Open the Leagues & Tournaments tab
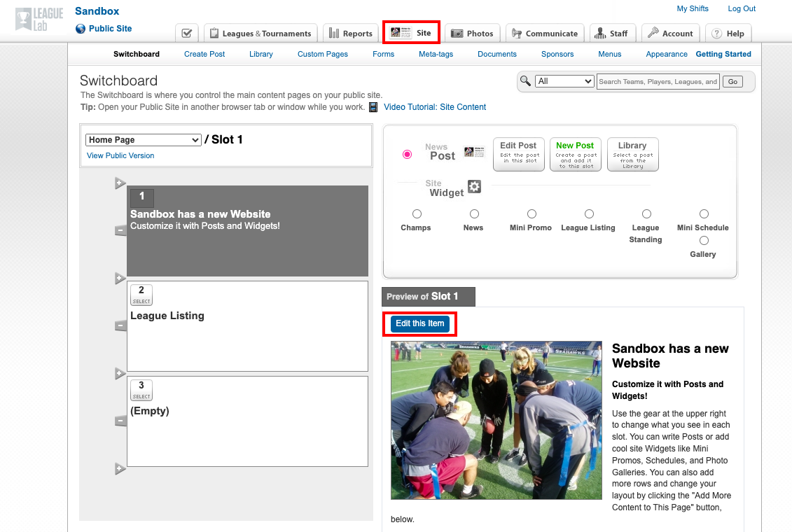Image resolution: width=792 pixels, height=532 pixels. pos(260,34)
